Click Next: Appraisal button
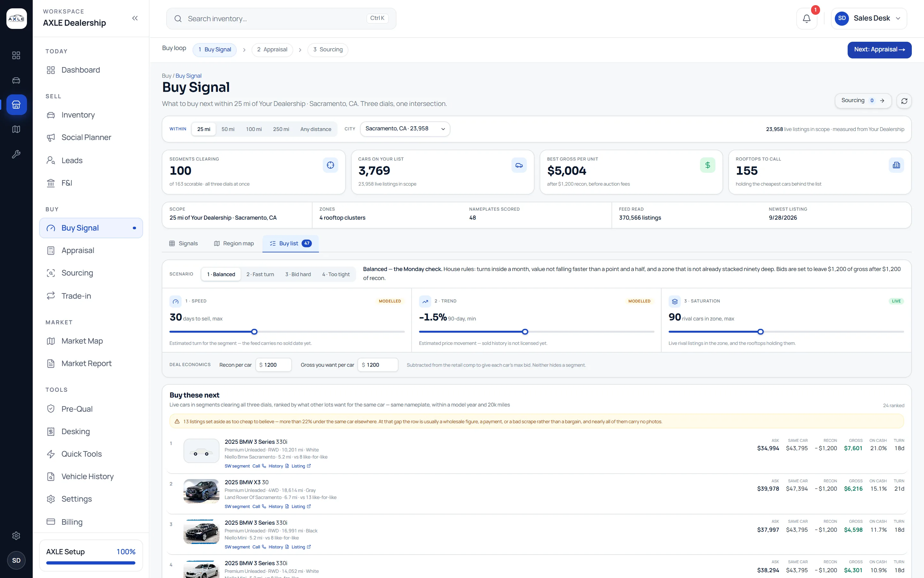This screenshot has width=924, height=578. coord(879,50)
